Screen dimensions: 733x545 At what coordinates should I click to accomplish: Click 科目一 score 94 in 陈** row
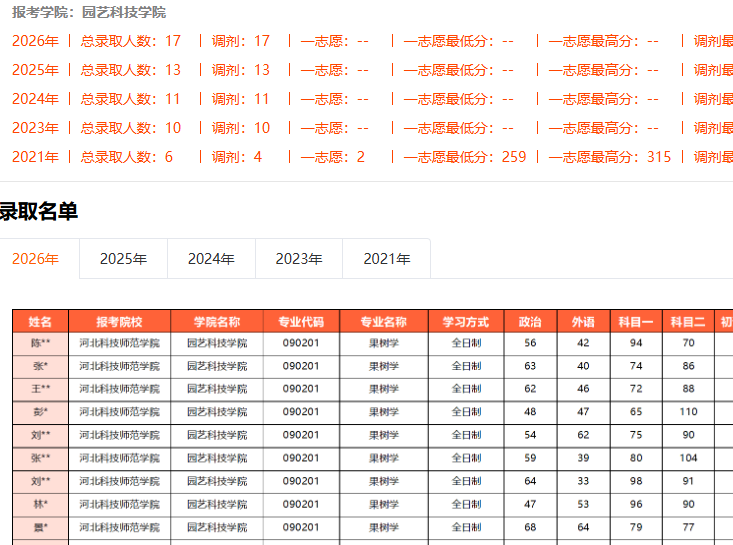[x=636, y=343]
